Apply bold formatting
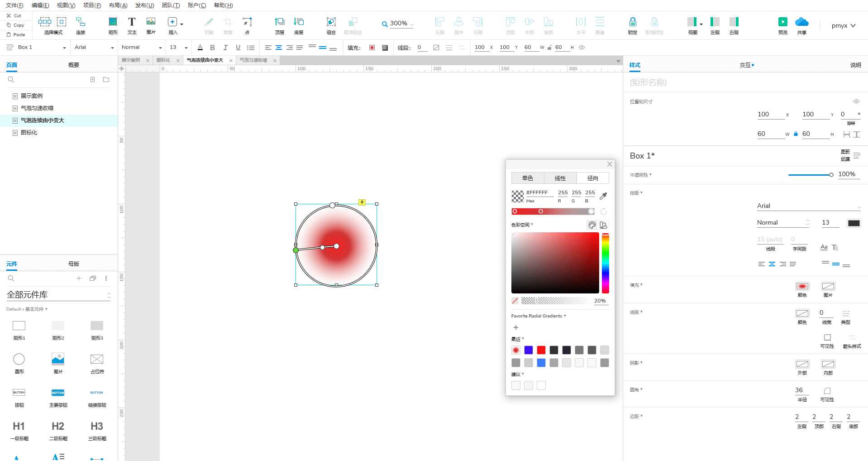 pyautogui.click(x=212, y=47)
